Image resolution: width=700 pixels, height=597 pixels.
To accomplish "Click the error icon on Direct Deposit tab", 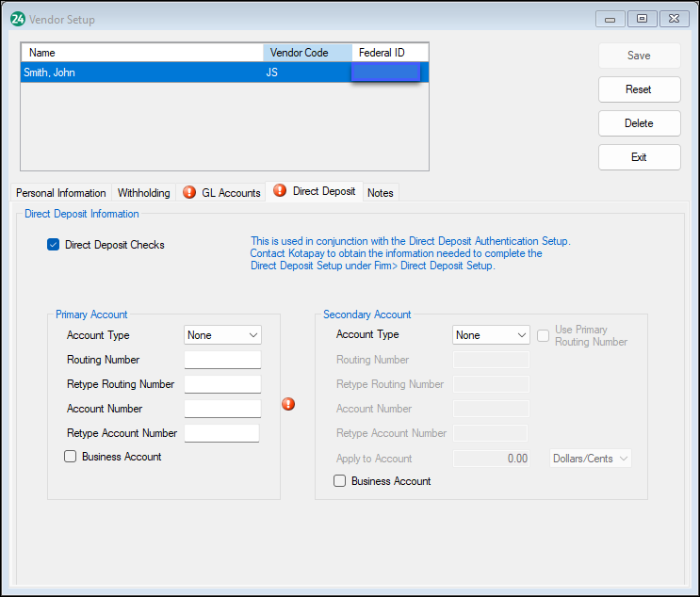I will point(280,191).
